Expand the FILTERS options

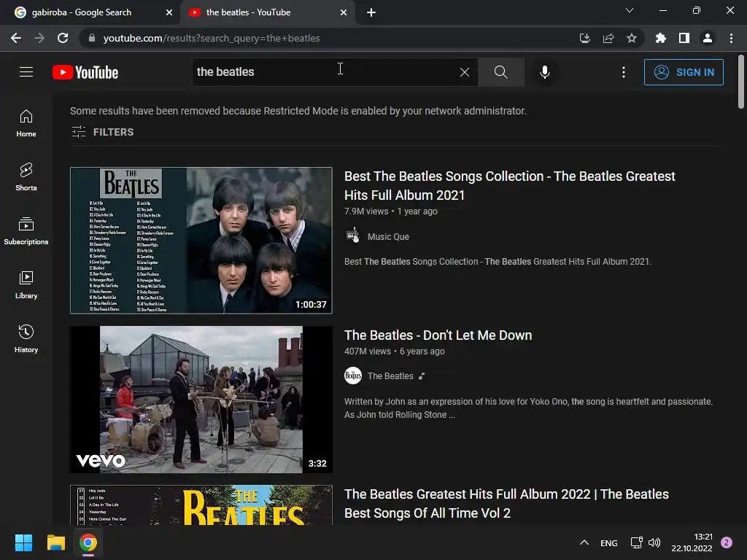point(102,132)
